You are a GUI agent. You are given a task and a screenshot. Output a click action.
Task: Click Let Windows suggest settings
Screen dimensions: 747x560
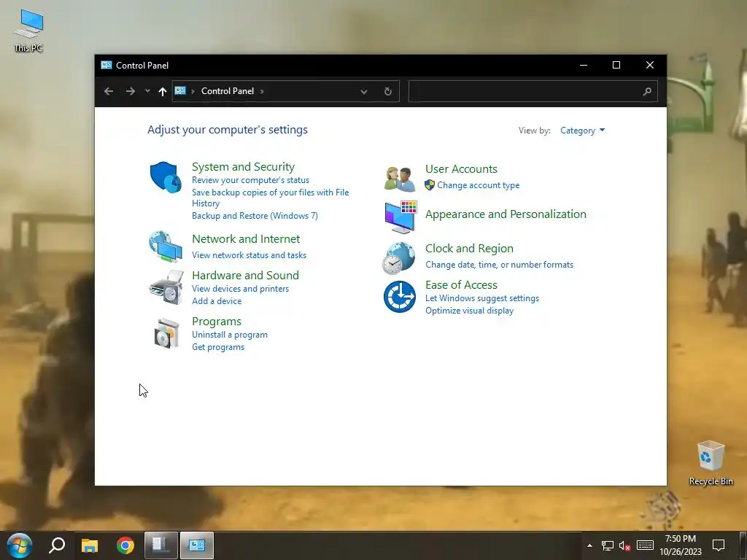(x=482, y=298)
